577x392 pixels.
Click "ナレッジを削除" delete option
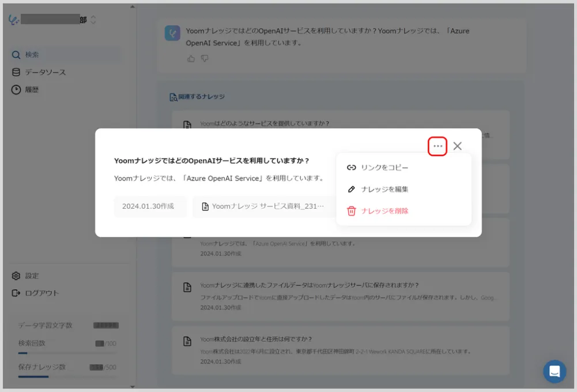384,211
